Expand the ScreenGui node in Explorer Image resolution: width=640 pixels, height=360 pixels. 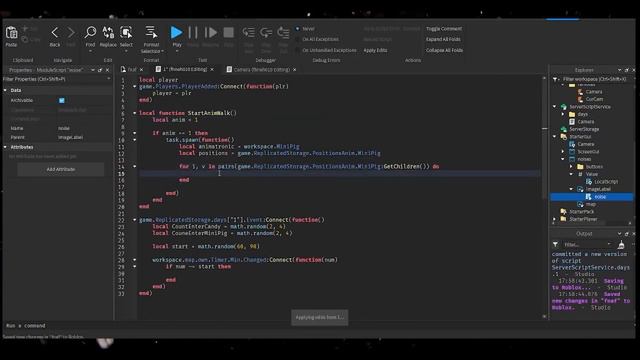pos(563,151)
